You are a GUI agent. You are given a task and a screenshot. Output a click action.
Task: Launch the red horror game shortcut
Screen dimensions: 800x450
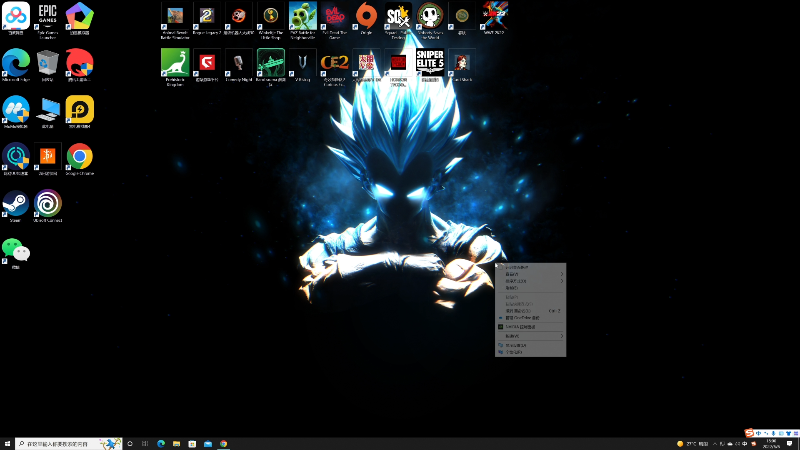[x=398, y=66]
